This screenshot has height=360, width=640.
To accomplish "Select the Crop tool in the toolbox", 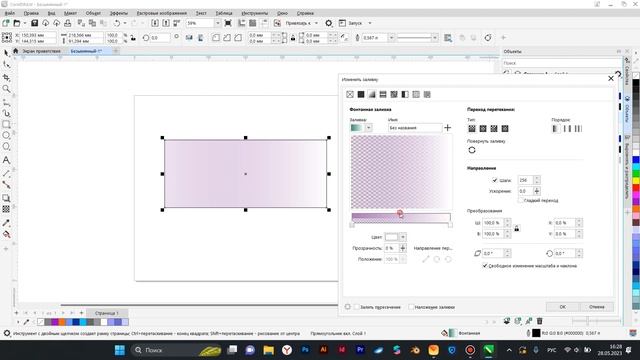I will pyautogui.click(x=6, y=77).
